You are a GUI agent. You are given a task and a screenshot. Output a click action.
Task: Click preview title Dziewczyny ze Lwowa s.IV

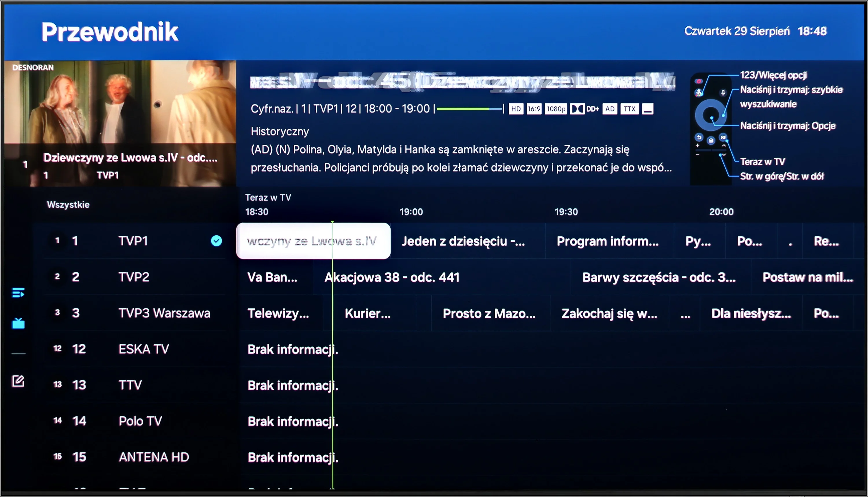click(130, 157)
